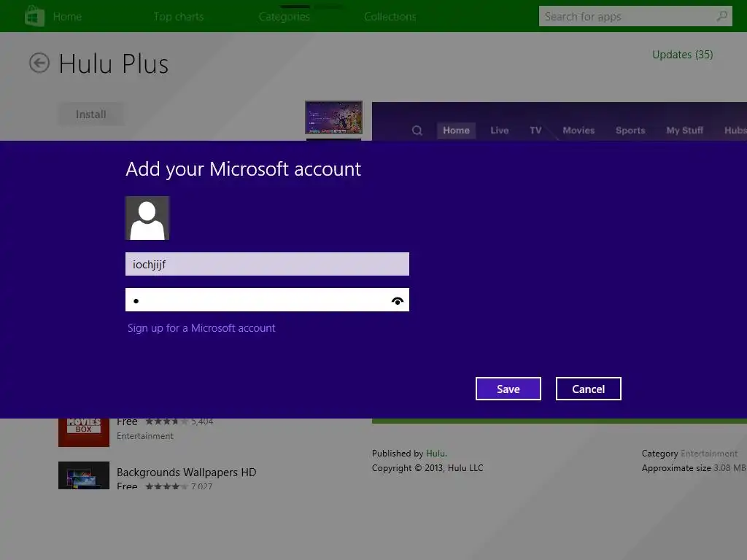This screenshot has width=747, height=560.
Task: Go back using the circular arrow
Action: tap(39, 63)
